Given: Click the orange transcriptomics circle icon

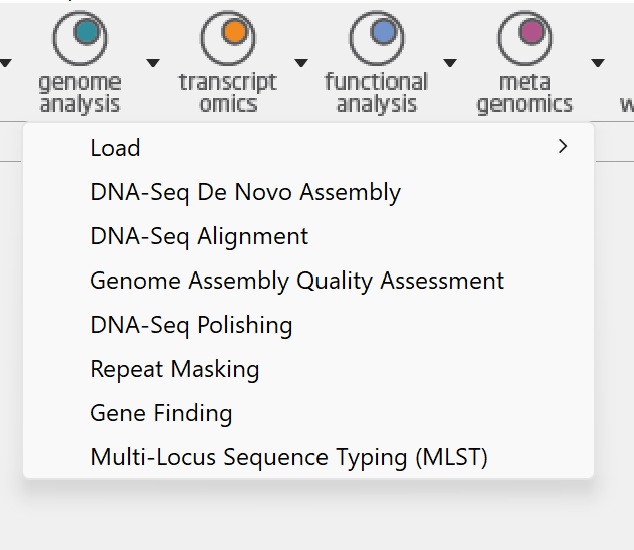Looking at the screenshot, I should [x=228, y=37].
